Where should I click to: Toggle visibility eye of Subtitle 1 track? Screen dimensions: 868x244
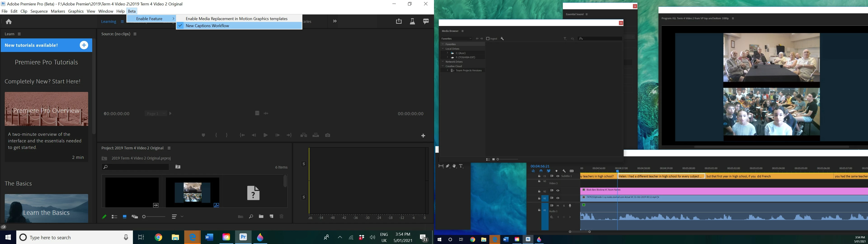pos(558,176)
